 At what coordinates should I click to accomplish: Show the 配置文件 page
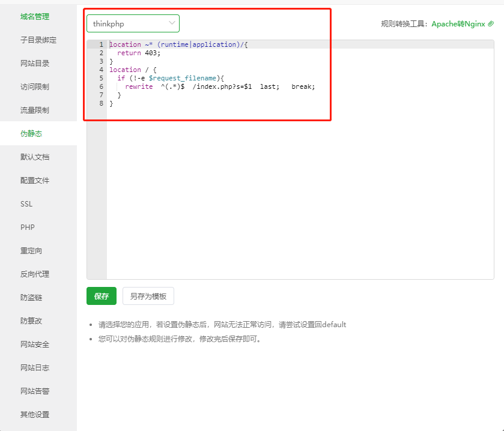[35, 181]
